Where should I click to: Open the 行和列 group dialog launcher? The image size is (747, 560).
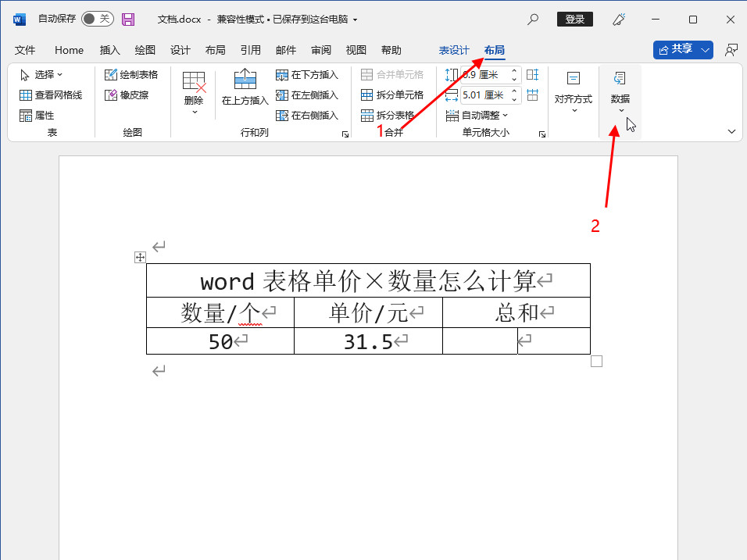click(345, 135)
